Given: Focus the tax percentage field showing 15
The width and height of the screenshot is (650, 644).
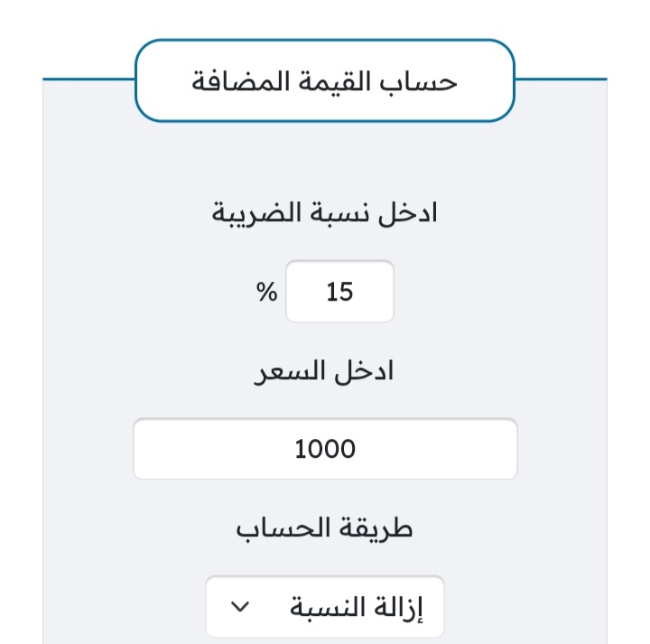Looking at the screenshot, I should pyautogui.click(x=339, y=291).
